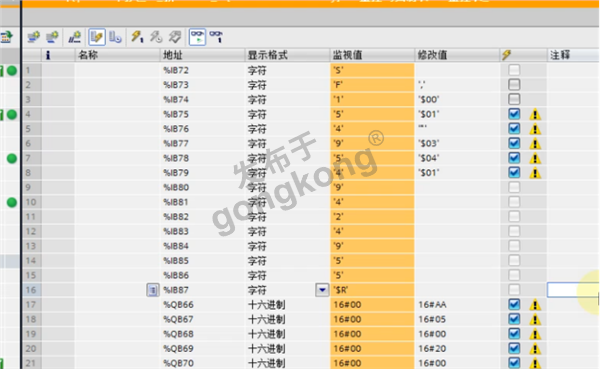600x369 pixels.
Task: Uncheck modify checkbox for %QB69
Action: [x=514, y=348]
